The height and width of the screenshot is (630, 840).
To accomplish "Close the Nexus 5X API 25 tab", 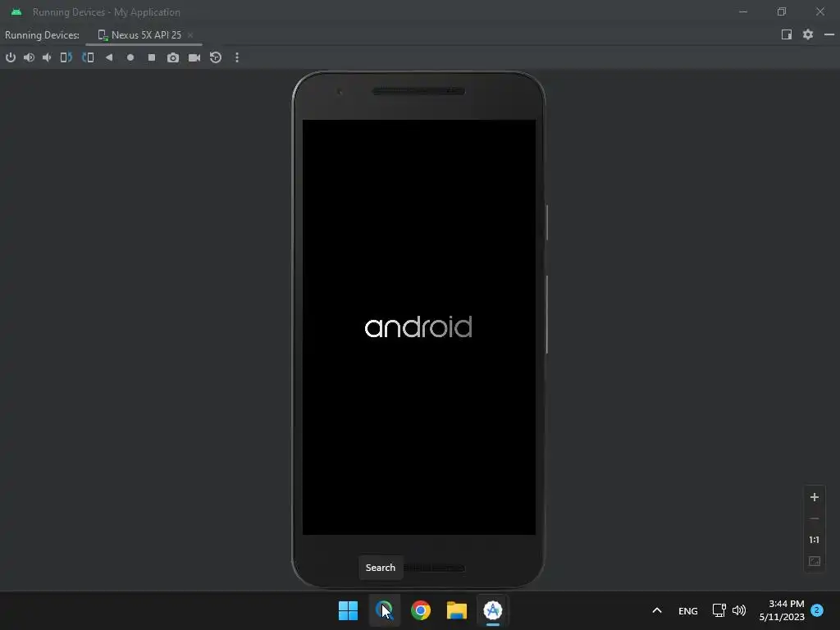I will [190, 34].
